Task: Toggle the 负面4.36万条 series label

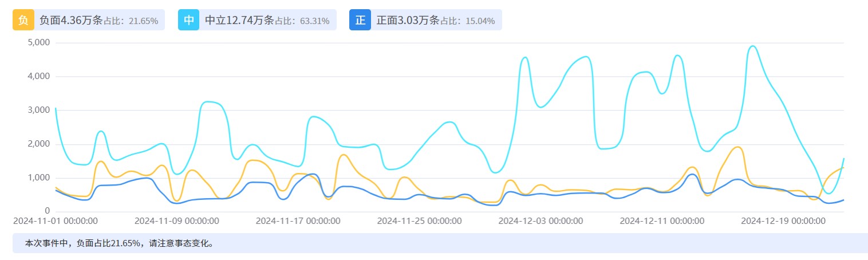Action: (x=70, y=21)
